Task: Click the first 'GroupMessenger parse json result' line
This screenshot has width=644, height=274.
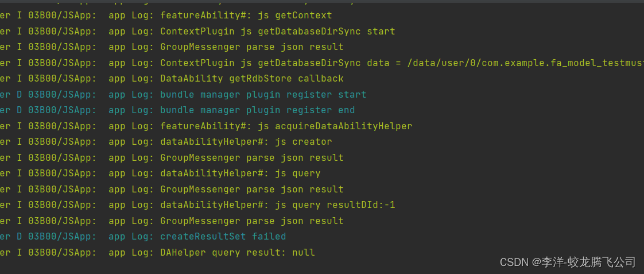Action: [172, 47]
